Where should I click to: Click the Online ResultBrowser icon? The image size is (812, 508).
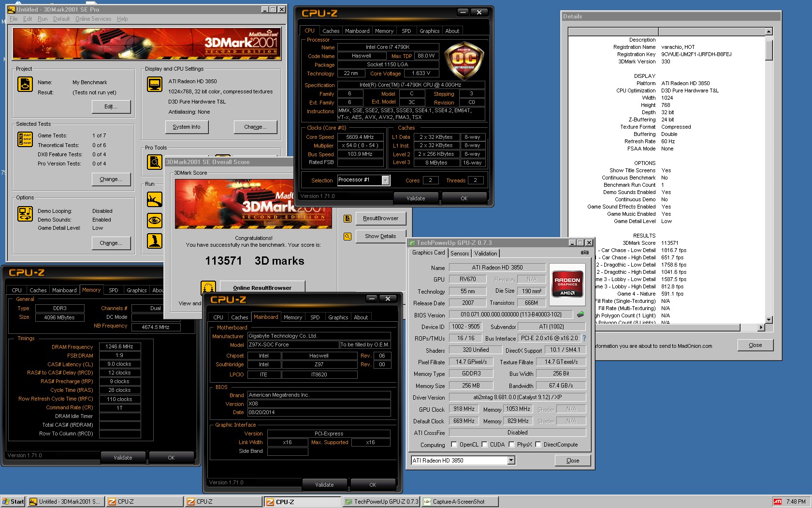point(208,288)
